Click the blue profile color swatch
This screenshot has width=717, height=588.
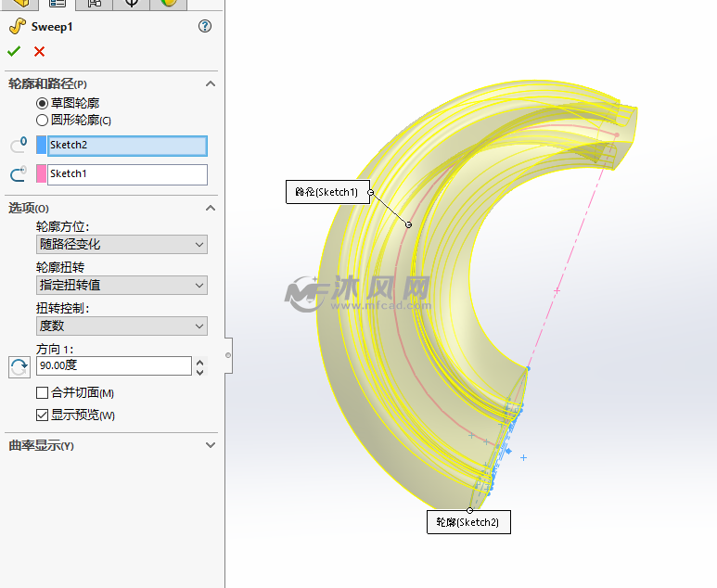coord(41,146)
